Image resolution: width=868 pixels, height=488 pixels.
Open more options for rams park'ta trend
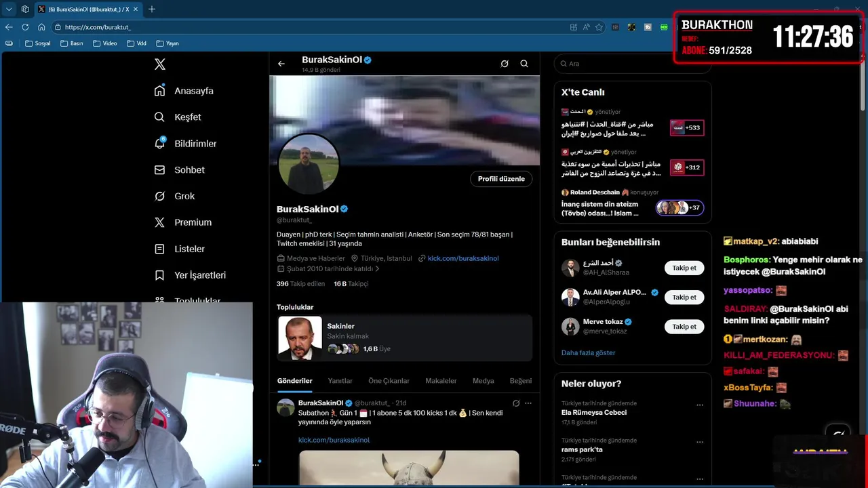tap(700, 443)
